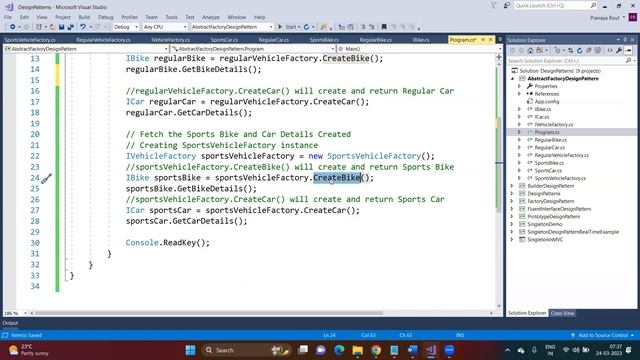Open the Any CPU platform dropdown
640x360 pixels.
pos(165,27)
